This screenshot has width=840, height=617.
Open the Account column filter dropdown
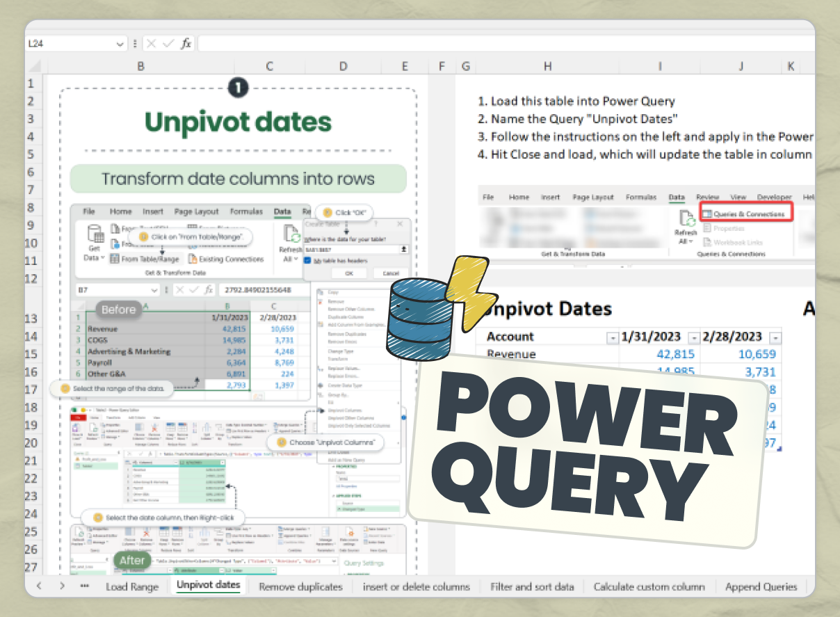pos(612,337)
